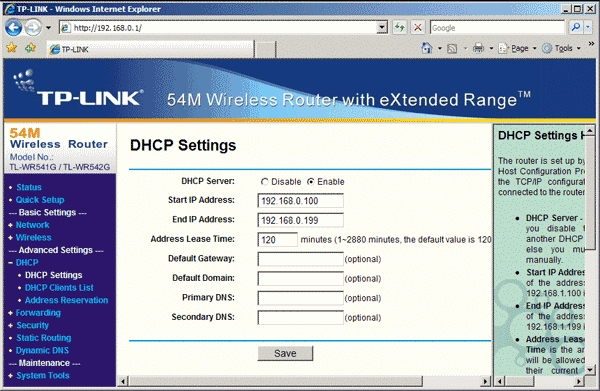Click the Address Lease Time field

point(277,239)
